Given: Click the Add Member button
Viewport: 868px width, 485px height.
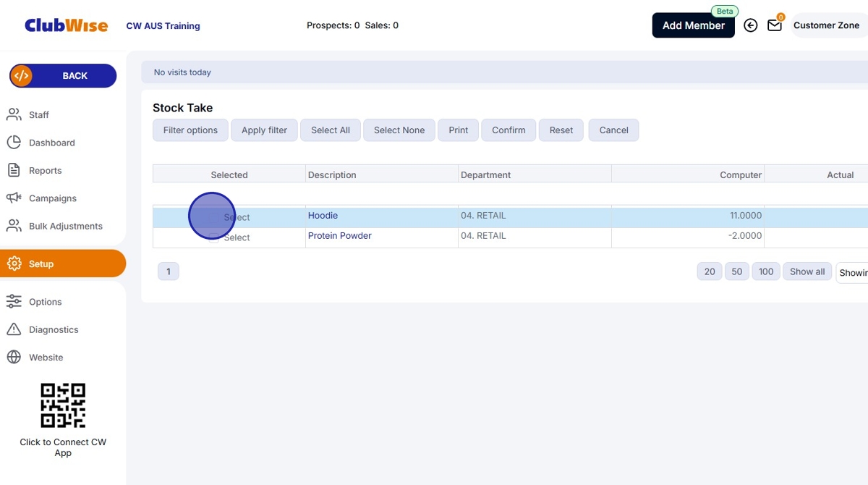Looking at the screenshot, I should 694,25.
